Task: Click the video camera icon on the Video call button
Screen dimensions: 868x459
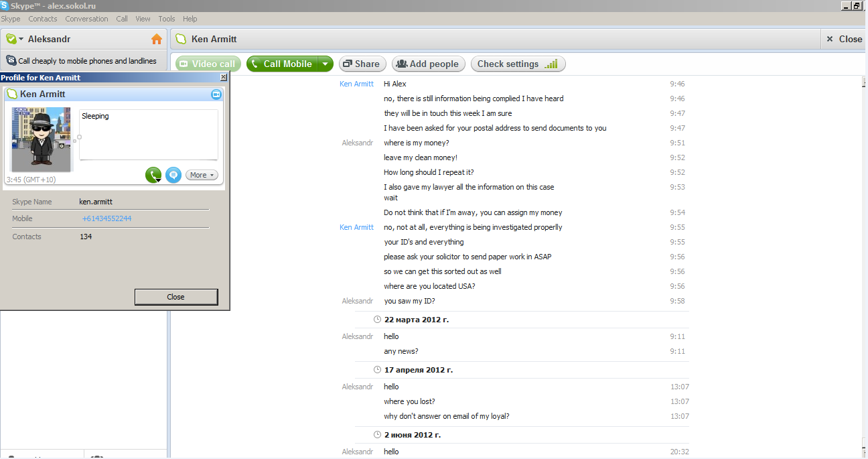Action: 184,64
